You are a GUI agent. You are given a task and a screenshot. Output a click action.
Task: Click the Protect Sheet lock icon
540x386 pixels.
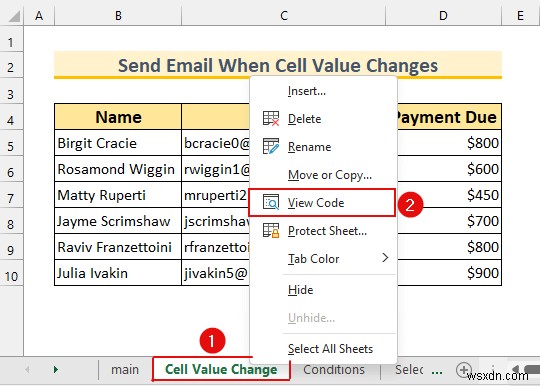pos(271,230)
